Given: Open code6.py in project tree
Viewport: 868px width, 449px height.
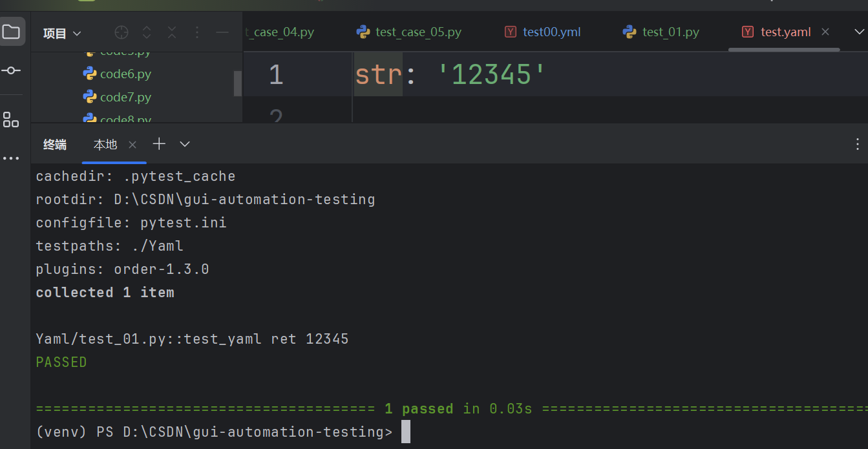Looking at the screenshot, I should pyautogui.click(x=125, y=74).
